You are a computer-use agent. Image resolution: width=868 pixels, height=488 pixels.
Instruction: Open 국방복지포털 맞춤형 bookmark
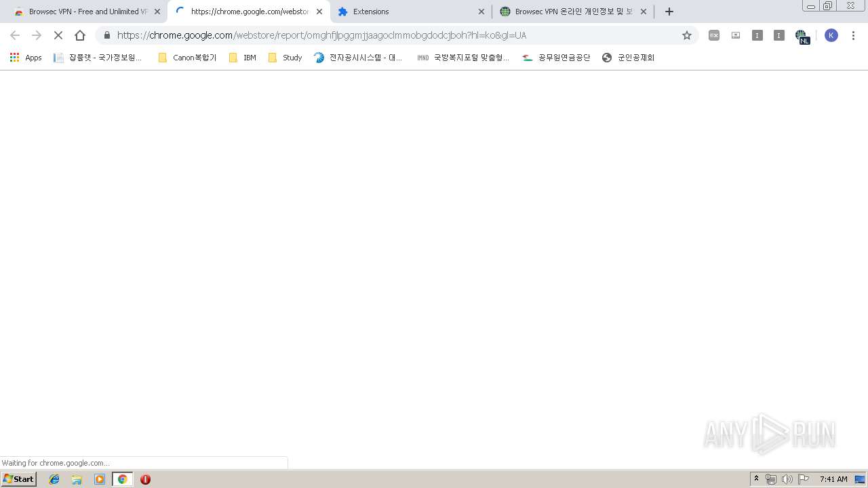pos(463,58)
